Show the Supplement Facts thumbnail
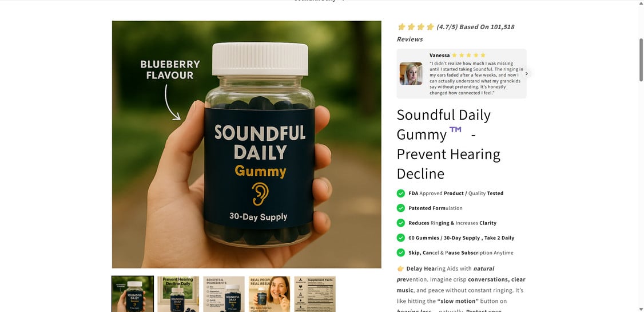Screen dimensions: 644x312 pos(315,294)
